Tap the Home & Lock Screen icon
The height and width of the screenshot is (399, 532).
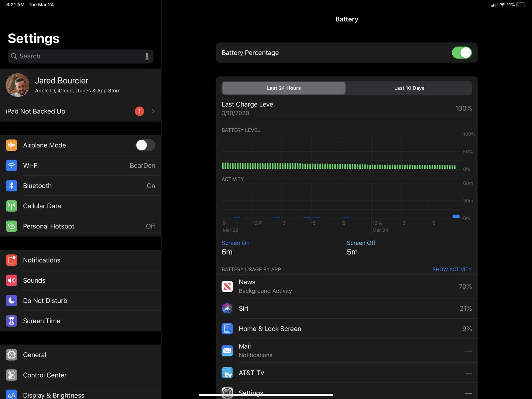point(227,329)
